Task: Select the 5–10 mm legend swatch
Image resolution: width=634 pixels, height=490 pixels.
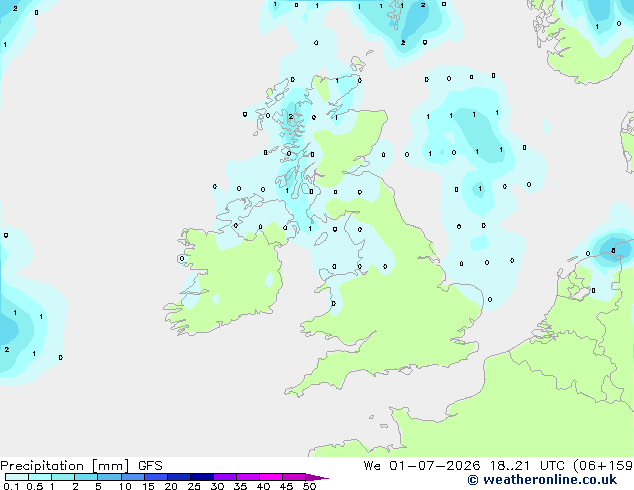Action: point(109,477)
